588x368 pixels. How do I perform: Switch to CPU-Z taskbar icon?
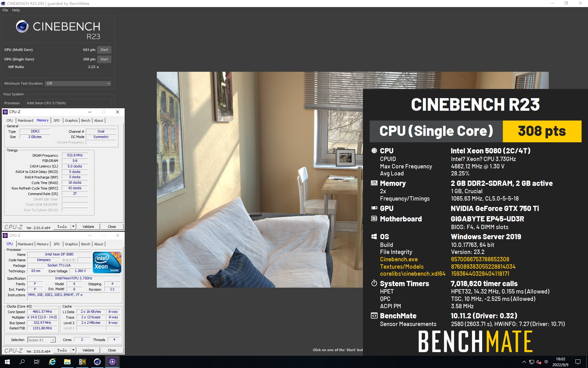112,362
